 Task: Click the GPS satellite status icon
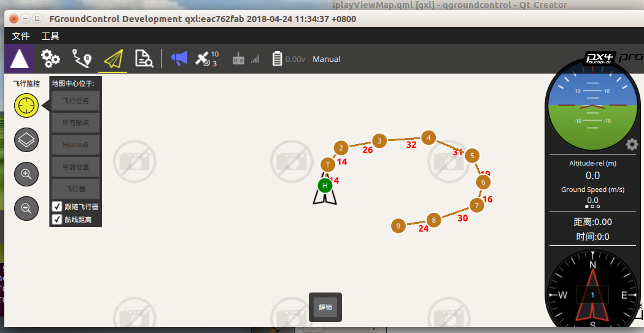(202, 59)
